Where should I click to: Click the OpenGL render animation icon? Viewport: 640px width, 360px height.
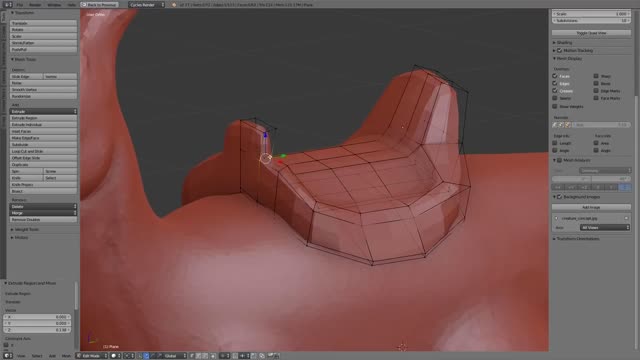coord(276,356)
